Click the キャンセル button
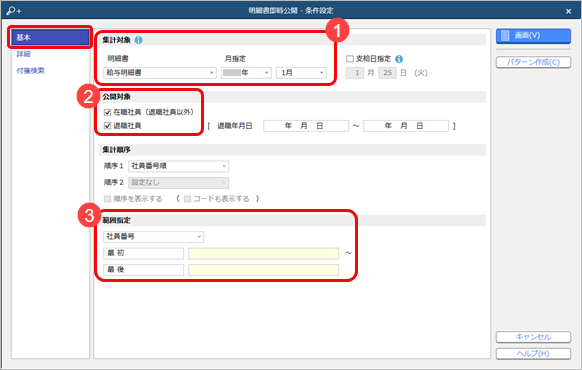 pyautogui.click(x=533, y=337)
